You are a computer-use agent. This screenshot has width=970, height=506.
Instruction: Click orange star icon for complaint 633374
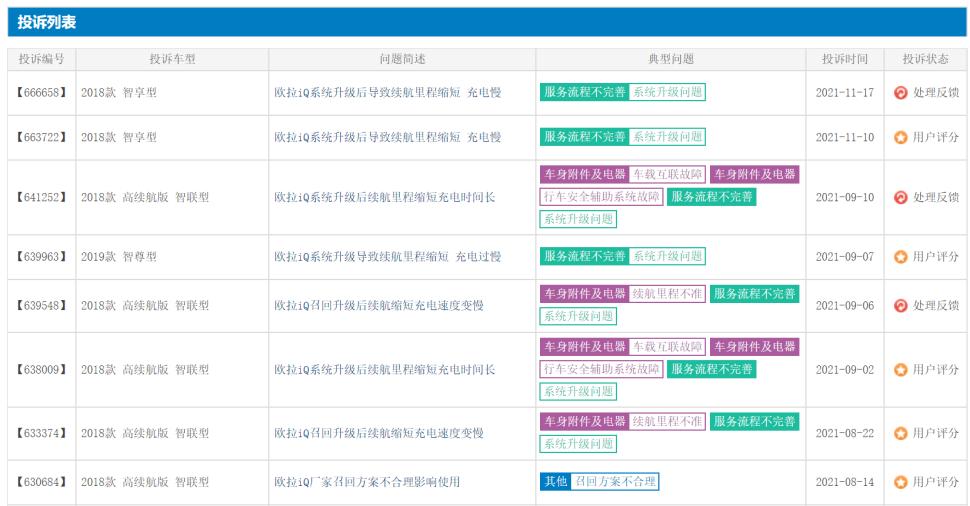tap(900, 434)
